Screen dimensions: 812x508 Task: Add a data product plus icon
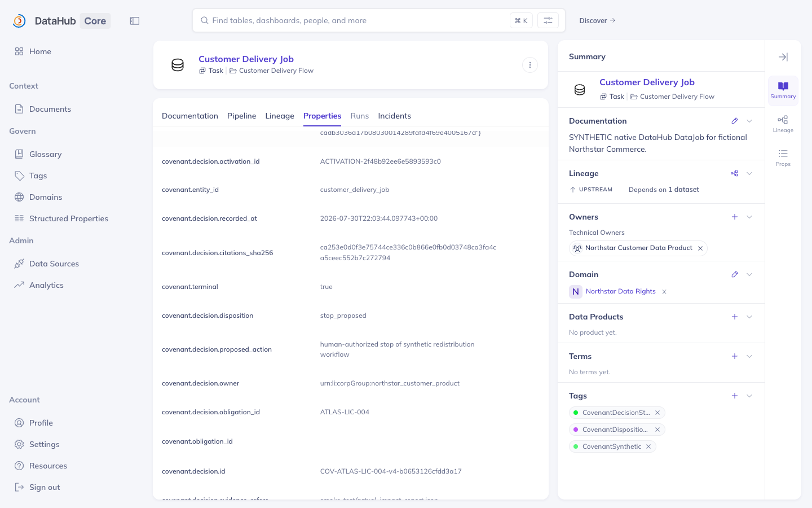[735, 317]
